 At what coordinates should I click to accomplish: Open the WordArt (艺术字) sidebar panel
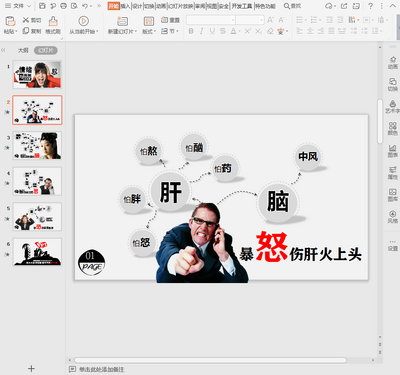click(393, 107)
